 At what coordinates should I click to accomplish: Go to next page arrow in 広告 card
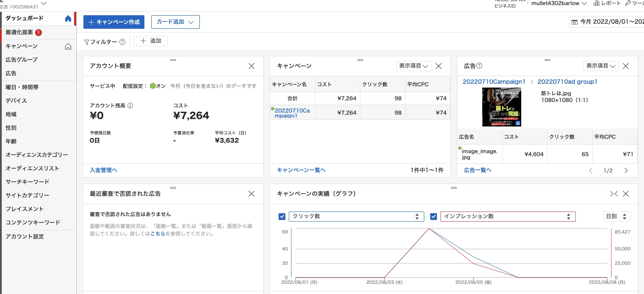coord(626,170)
